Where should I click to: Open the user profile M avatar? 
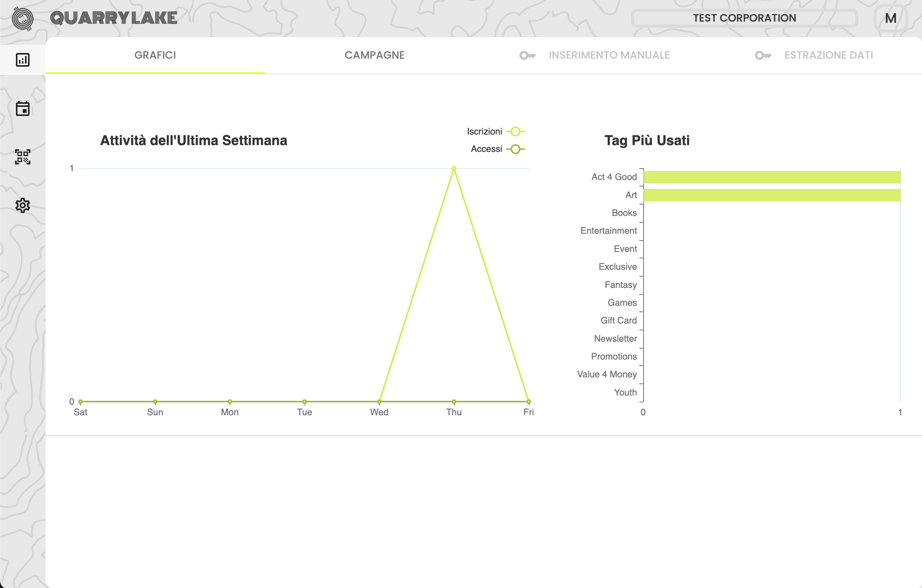click(891, 18)
